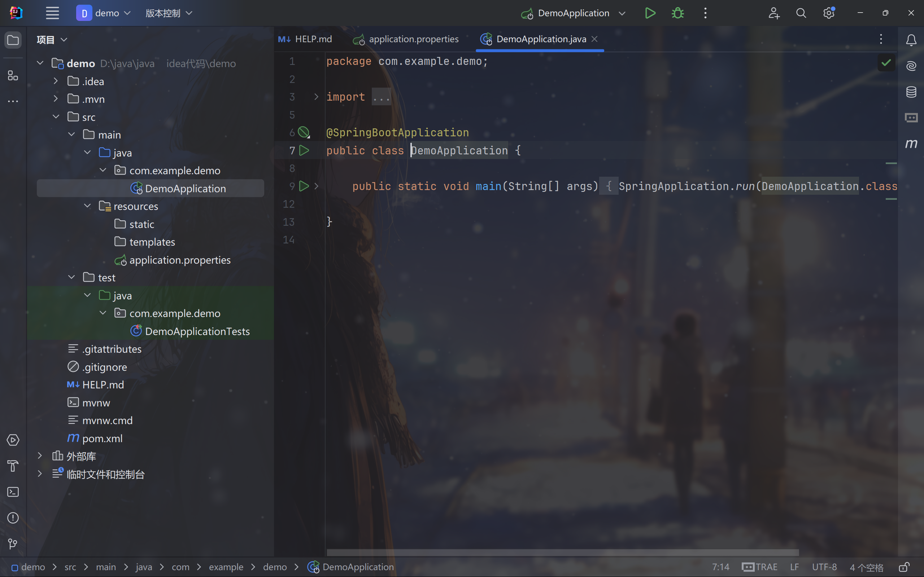924x577 pixels.
Task: Open the 版本控制 menu
Action: click(x=169, y=13)
